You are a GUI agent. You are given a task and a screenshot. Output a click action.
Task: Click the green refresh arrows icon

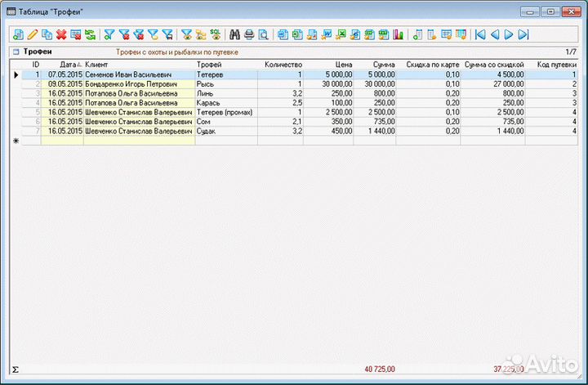click(x=90, y=35)
